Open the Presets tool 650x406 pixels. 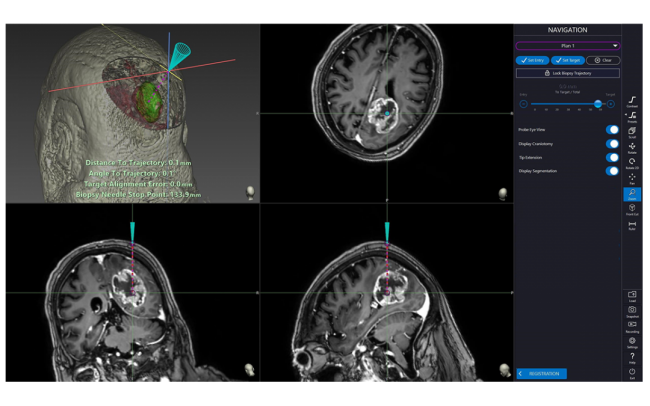click(632, 117)
